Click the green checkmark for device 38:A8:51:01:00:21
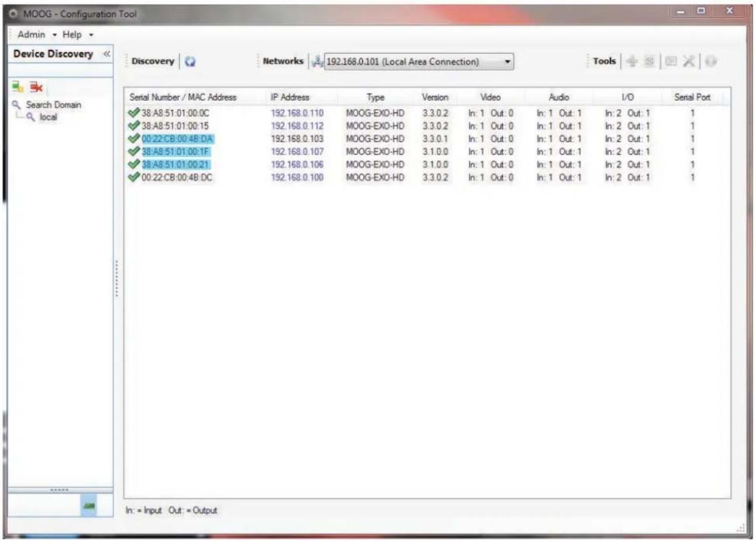The width and height of the screenshot is (756, 541). (x=135, y=164)
